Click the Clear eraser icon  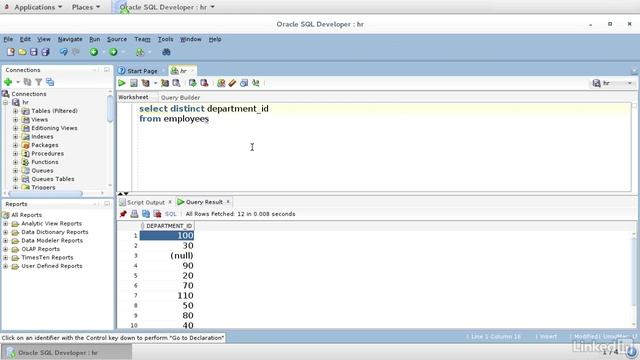pos(232,83)
